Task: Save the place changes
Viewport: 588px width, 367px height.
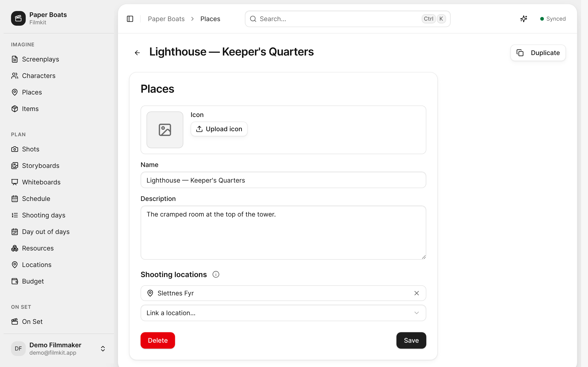Action: [411, 340]
